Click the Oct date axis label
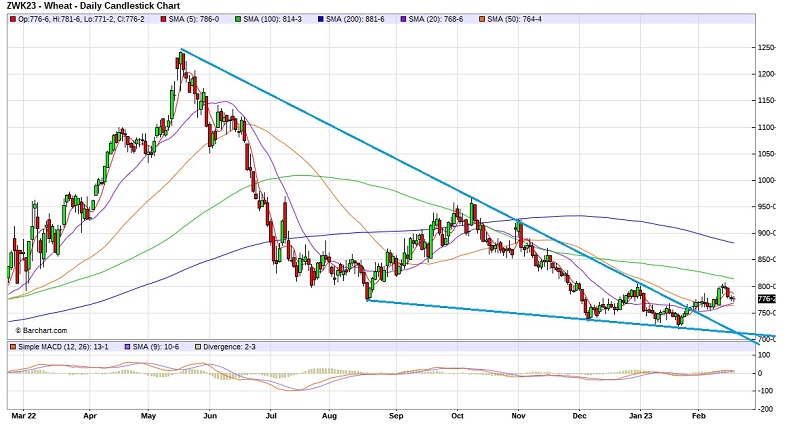The width and height of the screenshot is (800, 436). tap(457, 412)
